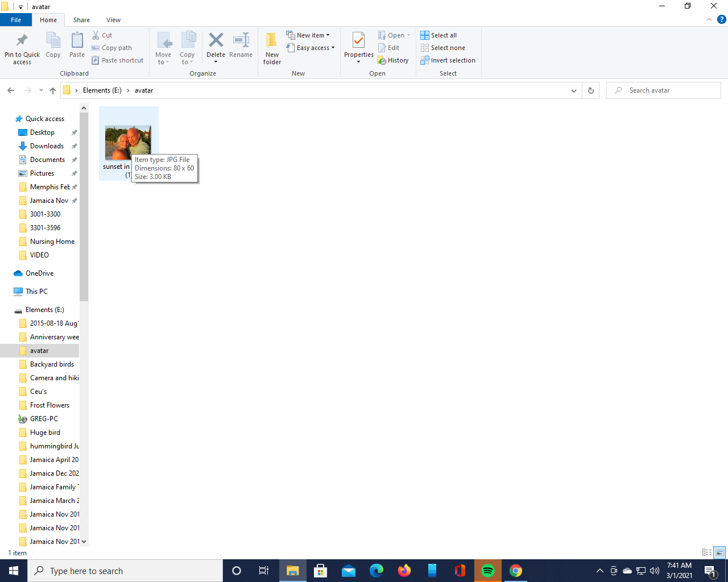The height and width of the screenshot is (582, 728).
Task: Open the Help question mark icon
Action: tap(722, 19)
